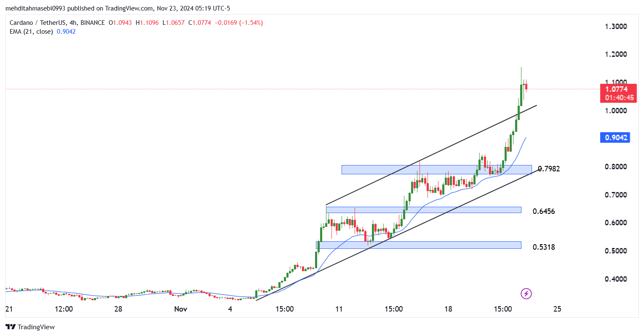This screenshot has height=336, width=644.
Task: Select the blue rectangle zone at 0.7982
Action: 437,170
